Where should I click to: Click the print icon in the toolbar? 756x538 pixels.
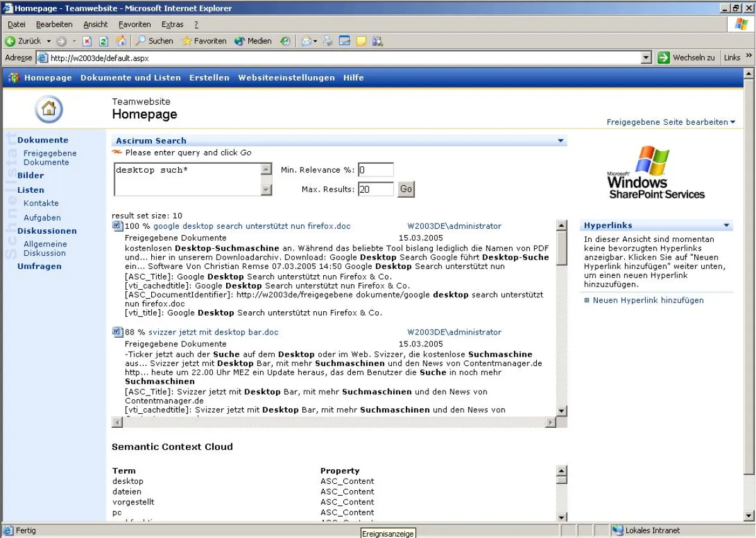click(328, 41)
